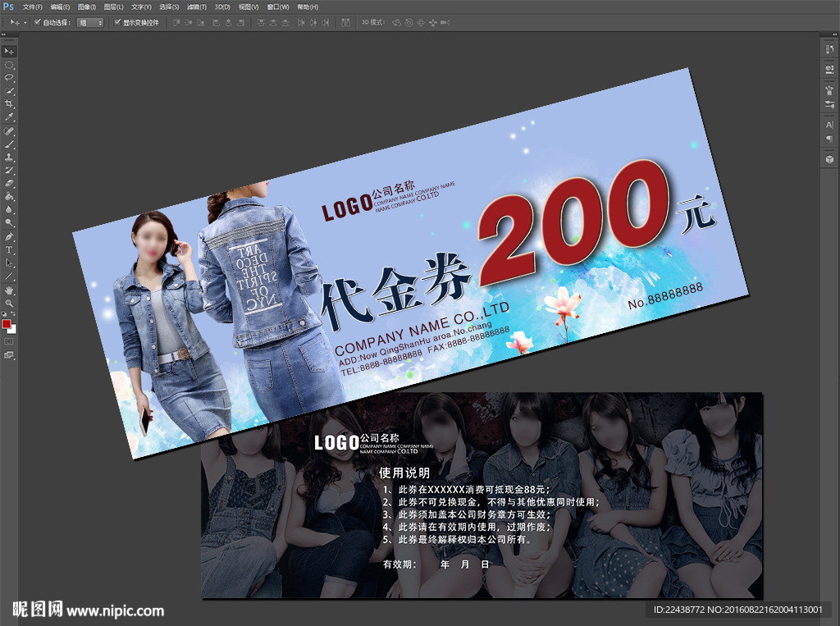Image resolution: width=840 pixels, height=626 pixels.
Task: Select the Hand tool
Action: [9, 290]
